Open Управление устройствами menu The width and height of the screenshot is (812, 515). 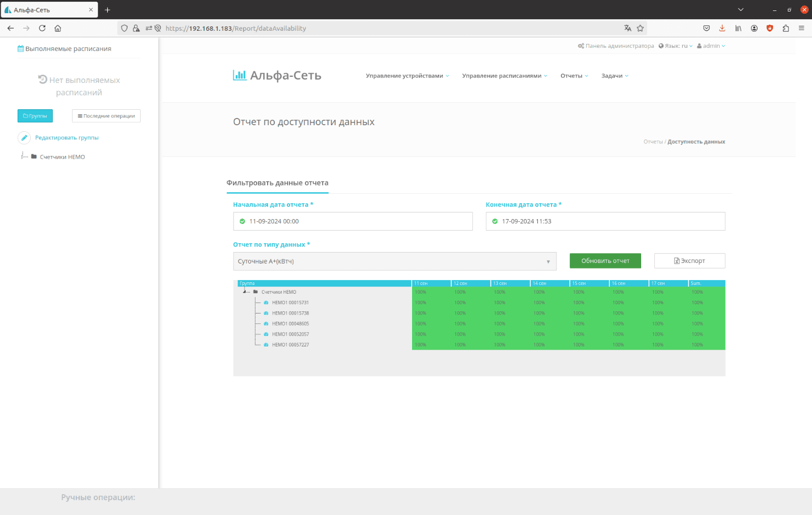coord(407,76)
